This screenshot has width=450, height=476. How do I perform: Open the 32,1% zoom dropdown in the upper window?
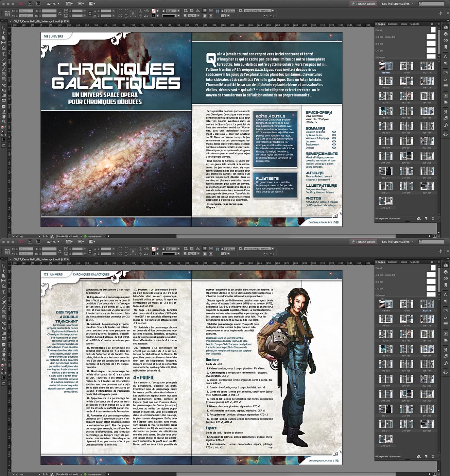coord(58,4)
